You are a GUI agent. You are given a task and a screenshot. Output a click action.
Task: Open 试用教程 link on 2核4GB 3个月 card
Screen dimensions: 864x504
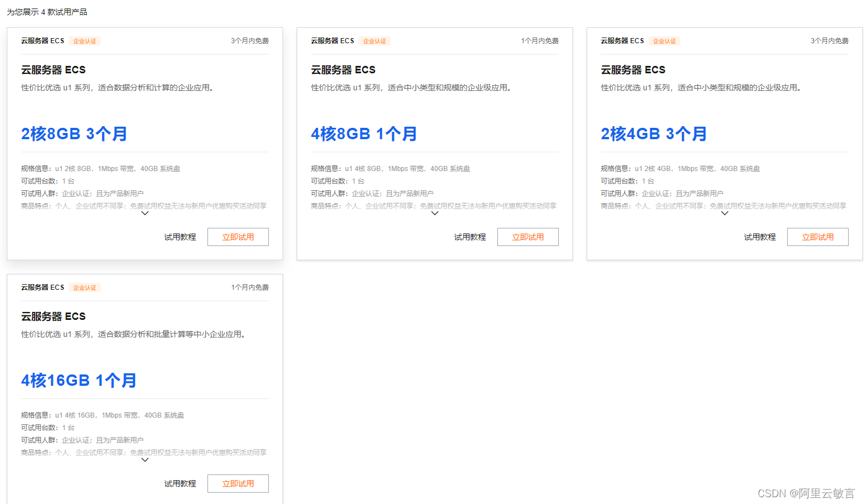760,237
